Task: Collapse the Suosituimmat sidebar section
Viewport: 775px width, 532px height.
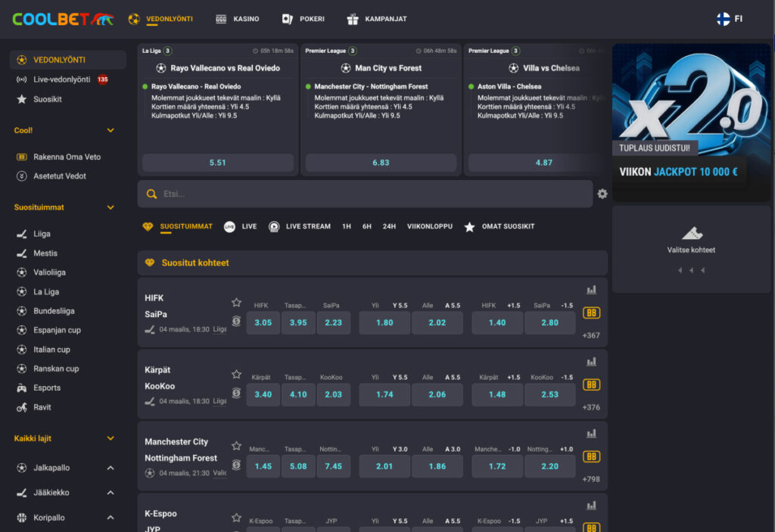Action: (x=110, y=207)
